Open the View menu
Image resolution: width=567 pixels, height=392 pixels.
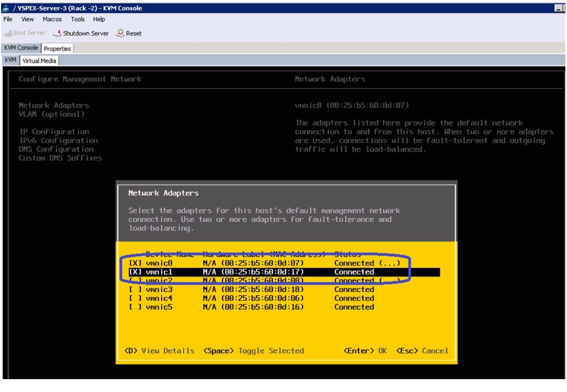coord(27,19)
